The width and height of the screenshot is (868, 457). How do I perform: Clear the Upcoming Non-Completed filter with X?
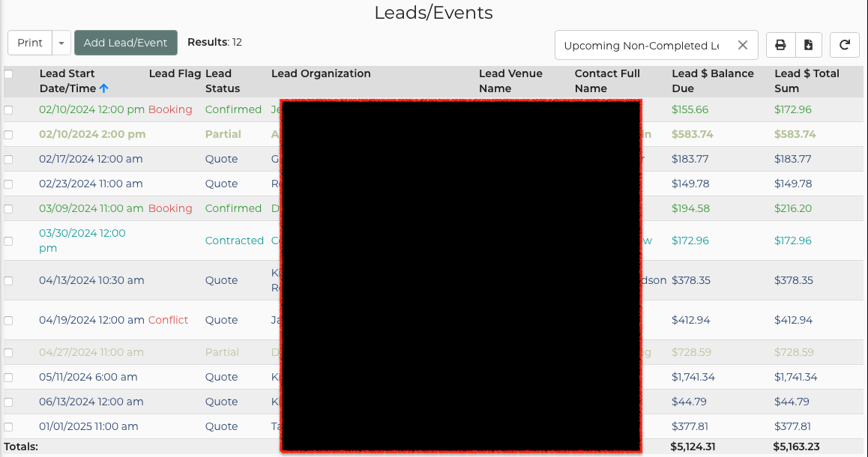coord(742,45)
